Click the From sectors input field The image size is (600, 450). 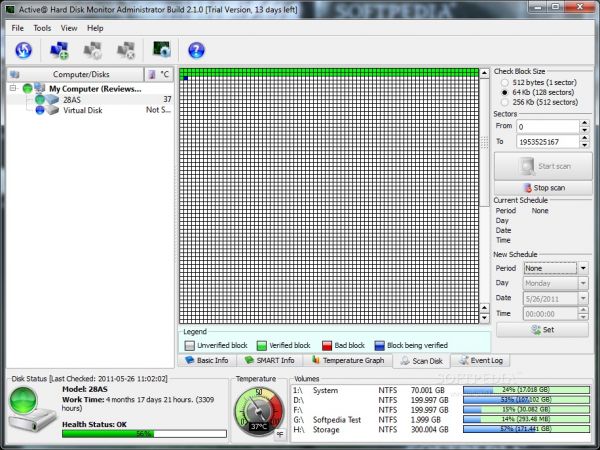click(x=548, y=127)
